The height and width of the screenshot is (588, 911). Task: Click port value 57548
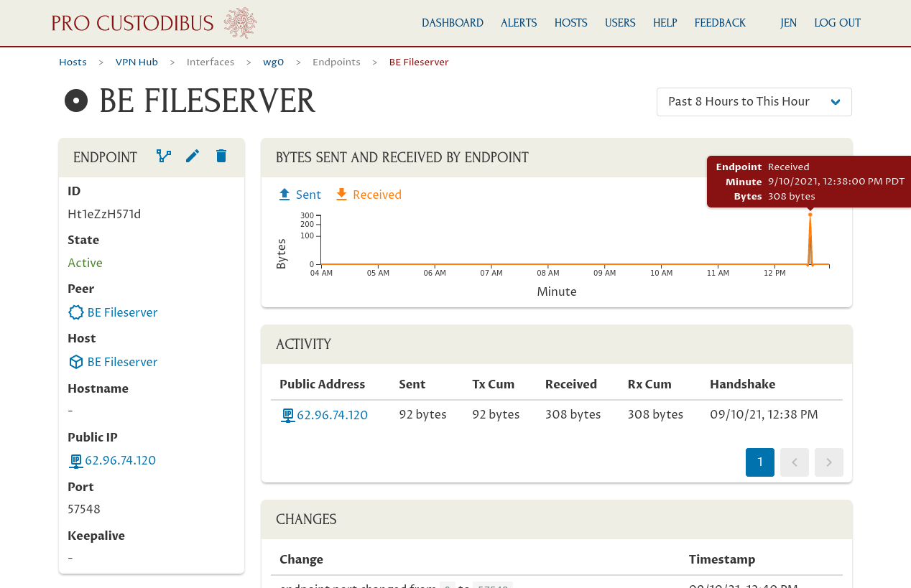click(84, 509)
